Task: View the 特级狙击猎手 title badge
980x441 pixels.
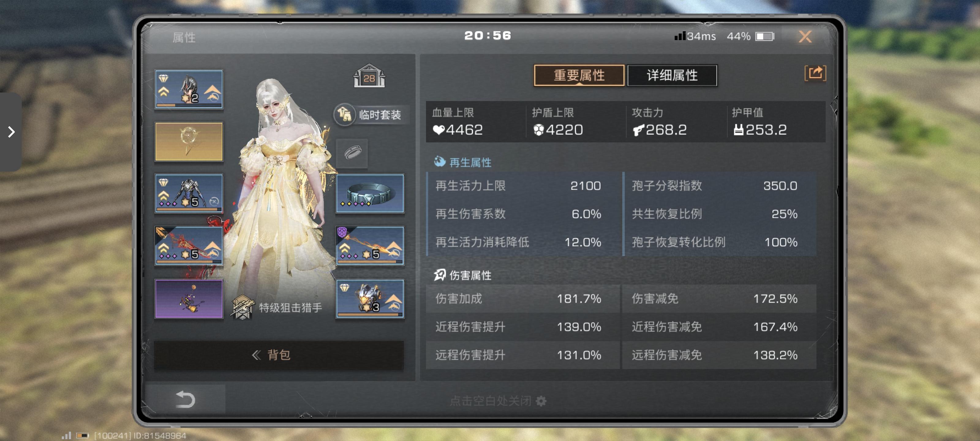Action: click(277, 307)
